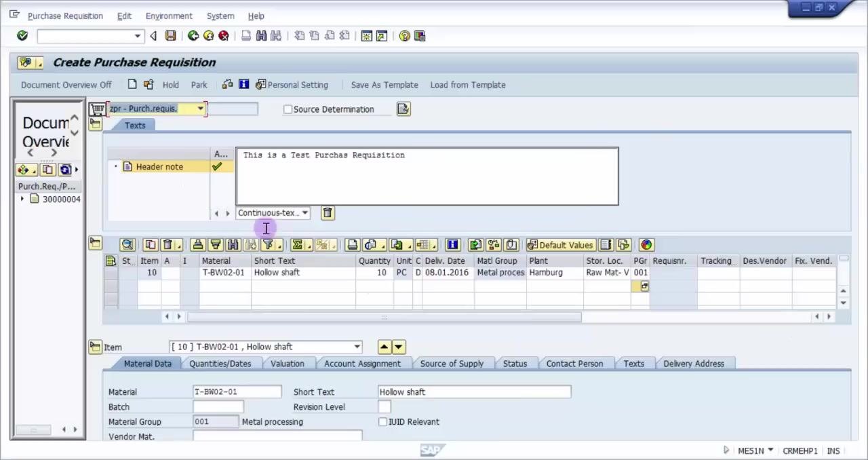Click the icon right of Source Determination
868x460 pixels.
point(403,109)
